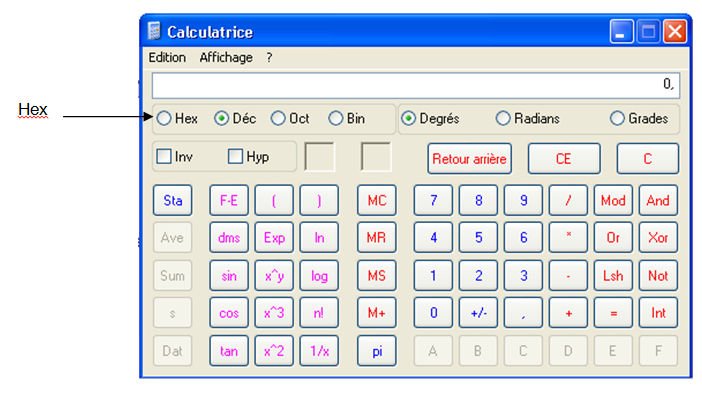Insert an opening parenthesis
The height and width of the screenshot is (399, 702).
(x=274, y=200)
